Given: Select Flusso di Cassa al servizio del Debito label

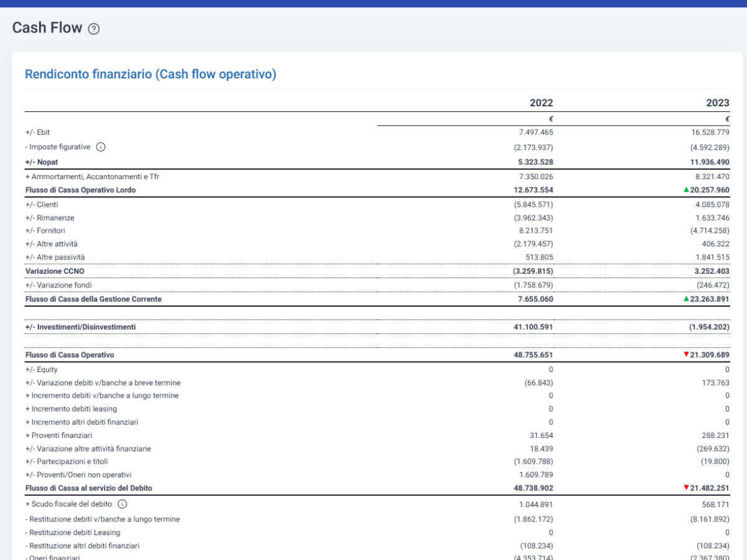Looking at the screenshot, I should 89,488.
